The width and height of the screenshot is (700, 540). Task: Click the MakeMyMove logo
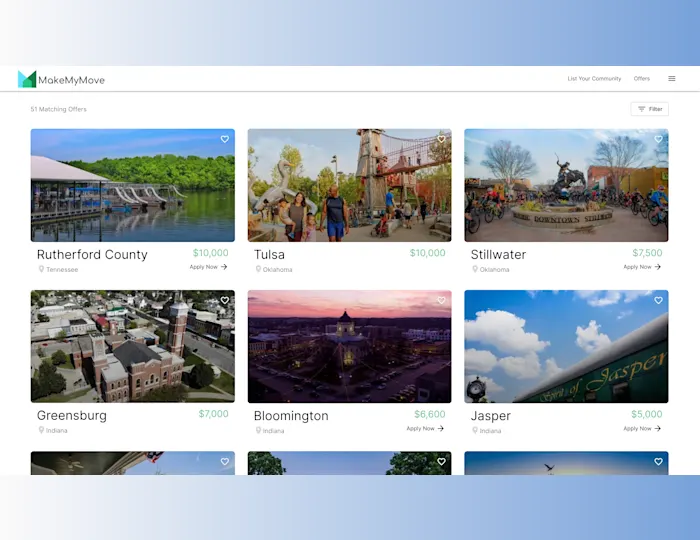(61, 79)
